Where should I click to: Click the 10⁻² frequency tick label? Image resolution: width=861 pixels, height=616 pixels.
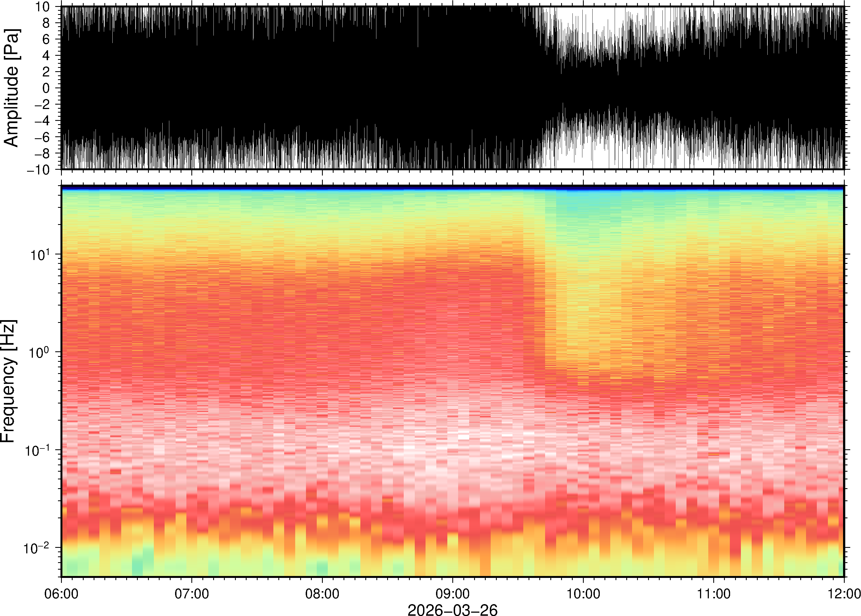[x=36, y=548]
